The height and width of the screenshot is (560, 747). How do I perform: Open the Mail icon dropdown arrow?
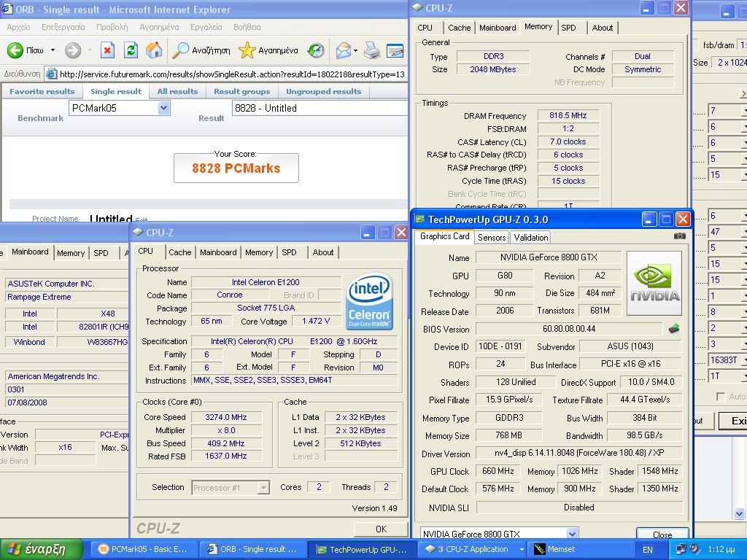click(x=355, y=50)
